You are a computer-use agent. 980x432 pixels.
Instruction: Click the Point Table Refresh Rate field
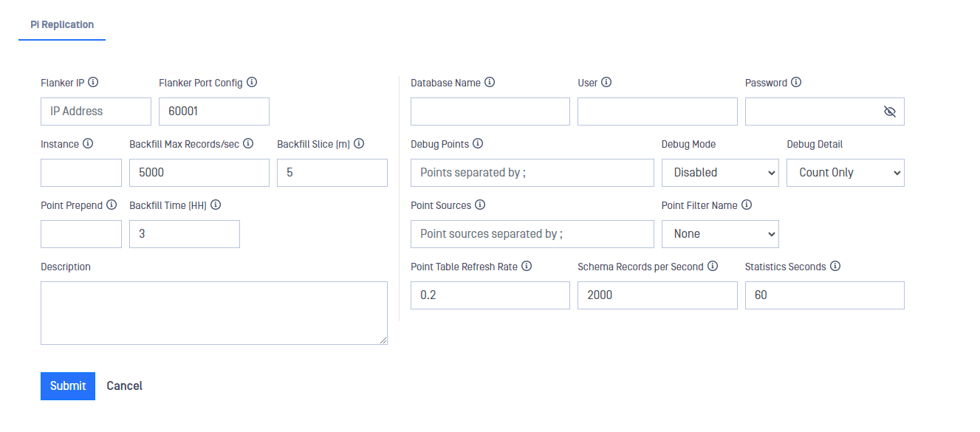[490, 295]
